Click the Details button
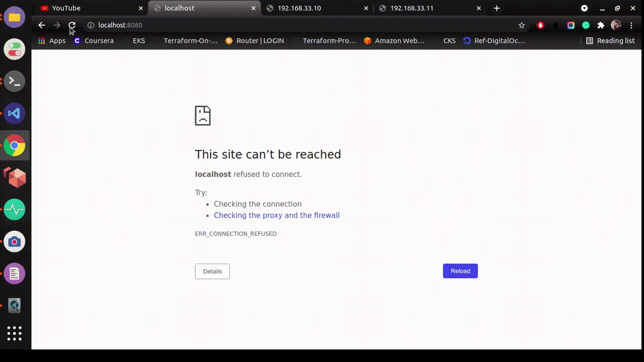Screen dimensions: 644x362 click(x=212, y=271)
